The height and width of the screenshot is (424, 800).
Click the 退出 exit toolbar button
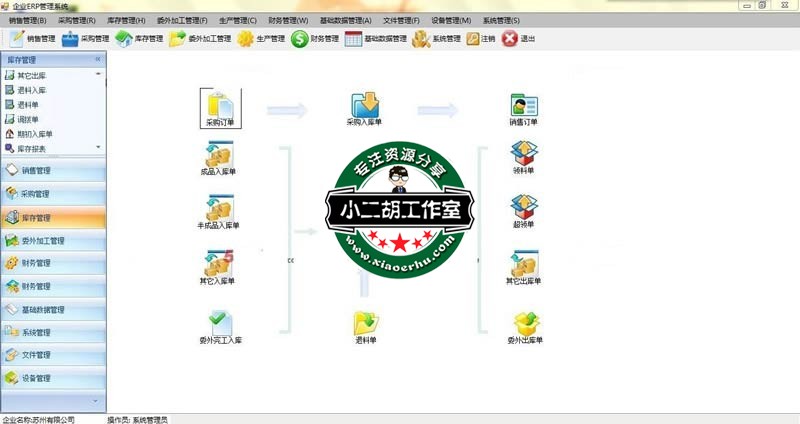(x=518, y=39)
